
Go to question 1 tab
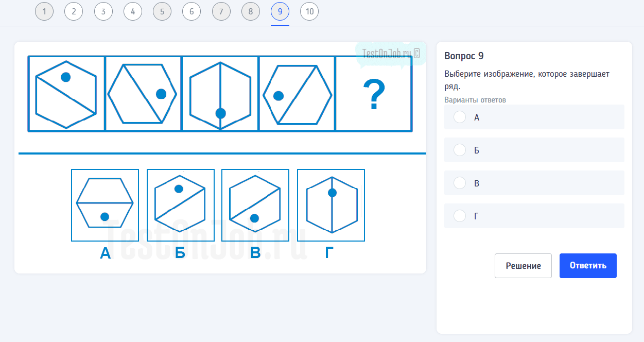click(x=44, y=12)
